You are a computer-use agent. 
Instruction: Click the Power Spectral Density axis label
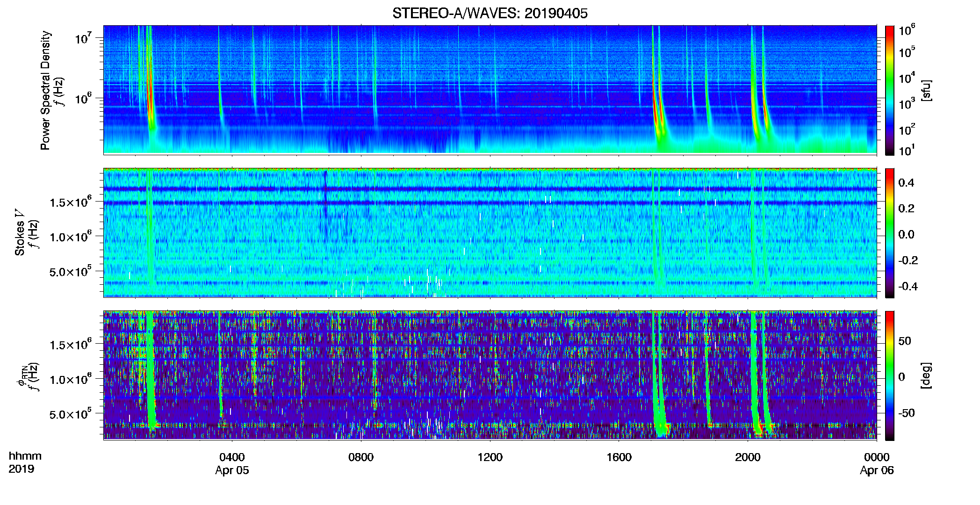(45, 90)
